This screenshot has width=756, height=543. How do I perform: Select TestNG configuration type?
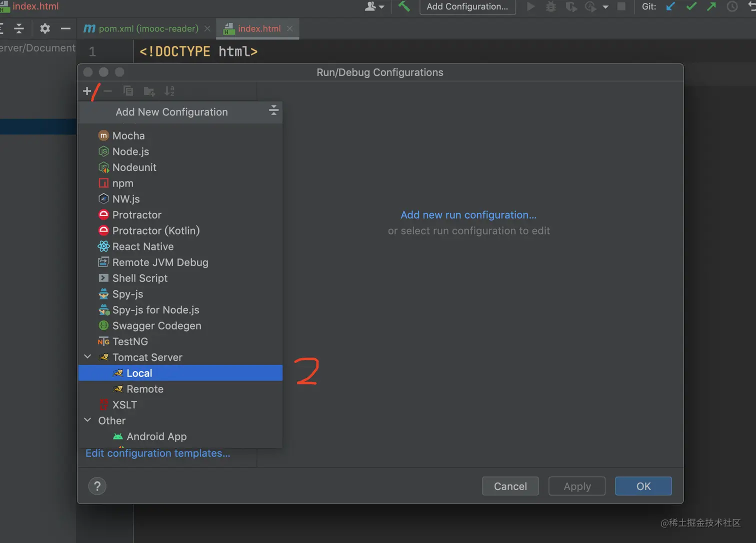point(180,341)
